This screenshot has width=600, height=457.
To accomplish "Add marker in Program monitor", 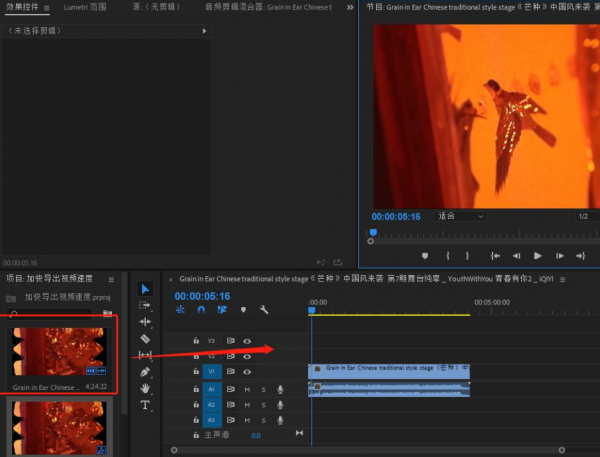I will tap(425, 256).
